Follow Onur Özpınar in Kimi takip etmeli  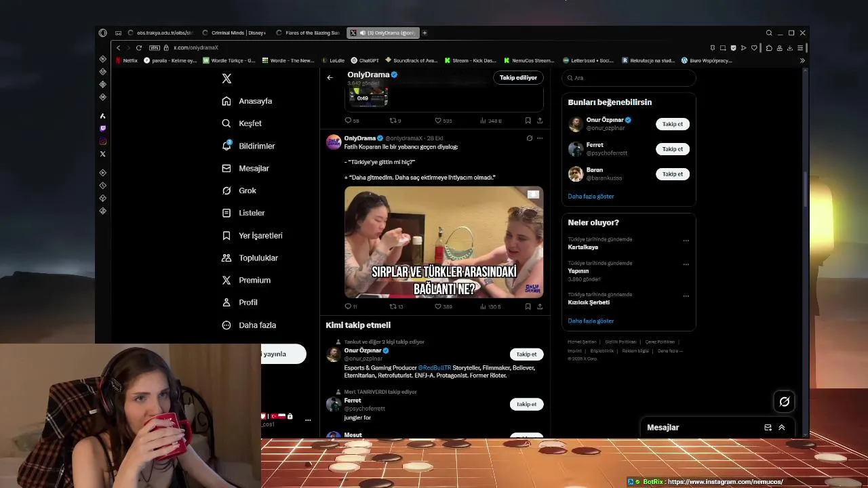point(526,354)
